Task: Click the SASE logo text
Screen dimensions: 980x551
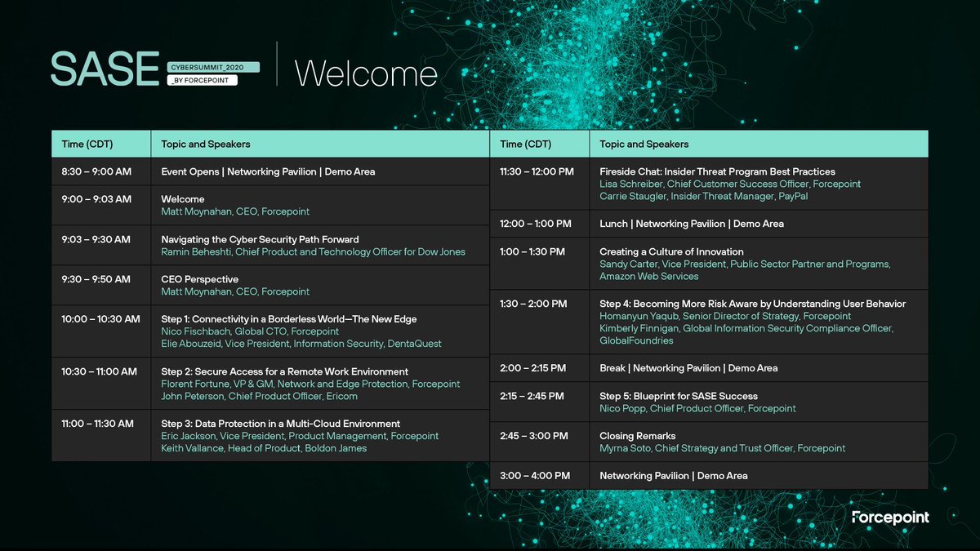Action: point(105,69)
